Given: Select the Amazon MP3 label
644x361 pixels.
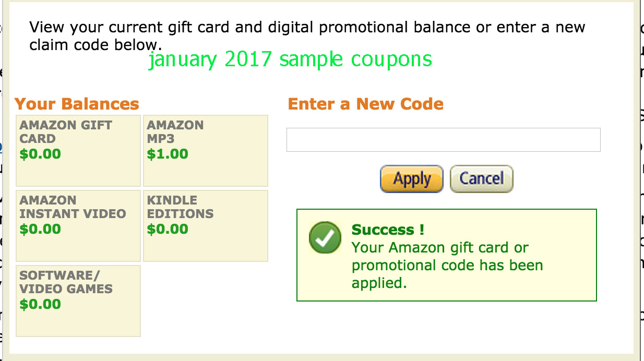Looking at the screenshot, I should 175,132.
